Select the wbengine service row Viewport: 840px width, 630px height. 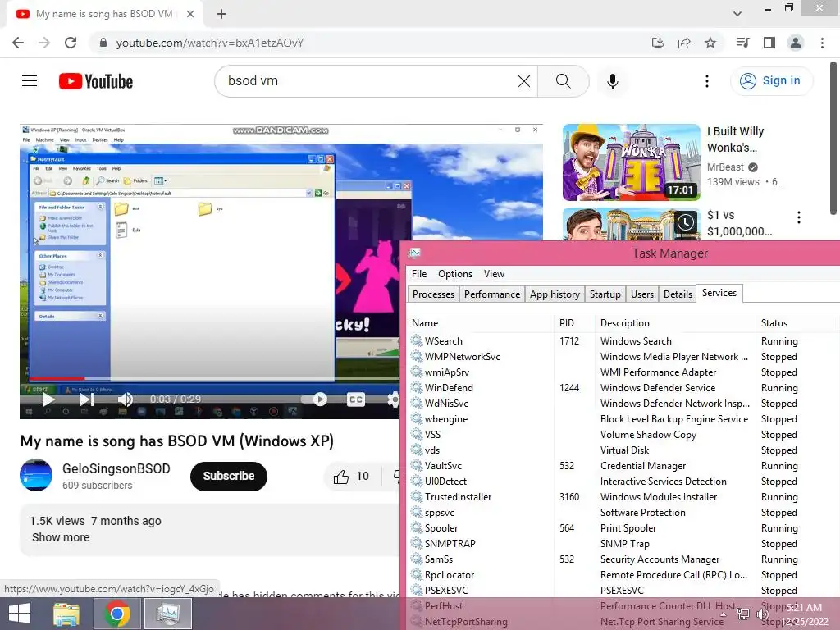click(622, 419)
